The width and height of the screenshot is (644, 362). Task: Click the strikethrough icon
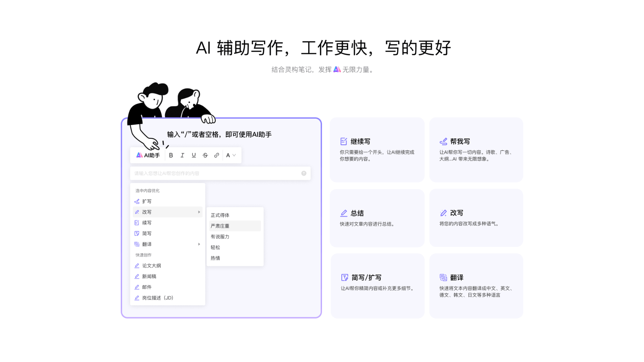tap(205, 155)
